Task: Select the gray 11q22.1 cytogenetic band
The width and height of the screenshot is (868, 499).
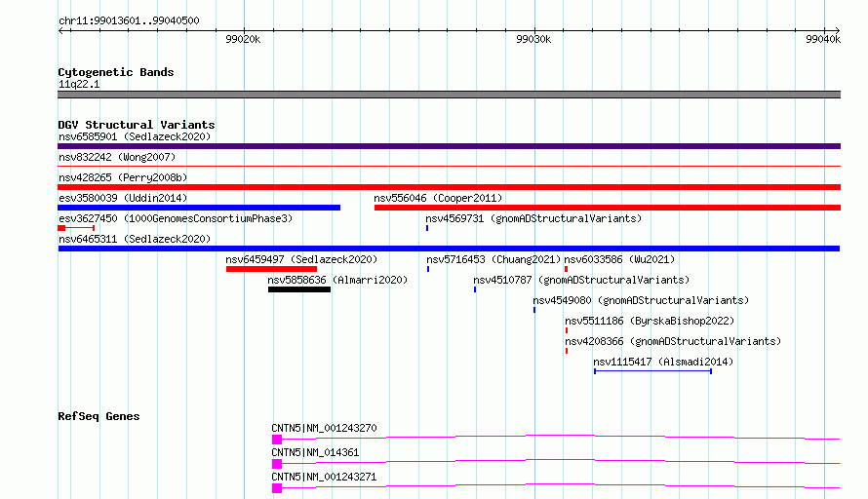Action: (449, 95)
